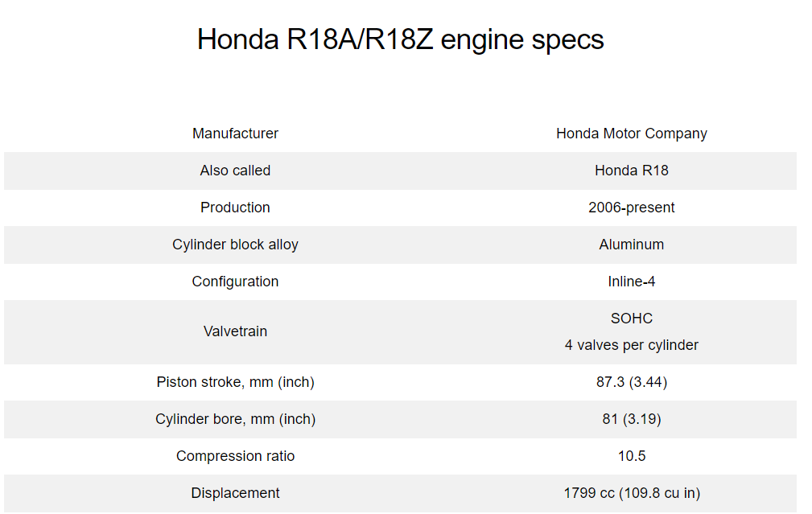Image resolution: width=812 pixels, height=514 pixels.
Task: Select the Configuration row label
Action: click(x=235, y=282)
